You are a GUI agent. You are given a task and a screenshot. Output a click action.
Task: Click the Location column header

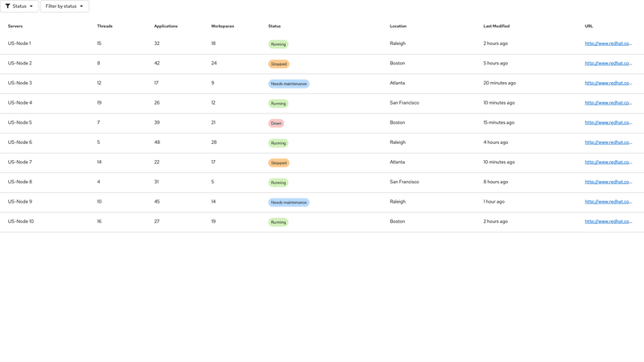pos(398,26)
